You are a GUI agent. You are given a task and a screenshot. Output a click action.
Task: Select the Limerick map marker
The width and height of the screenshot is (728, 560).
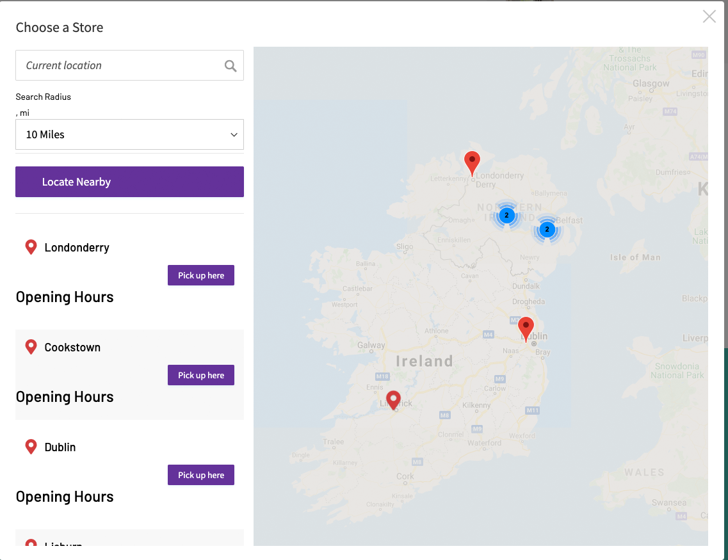tap(394, 401)
